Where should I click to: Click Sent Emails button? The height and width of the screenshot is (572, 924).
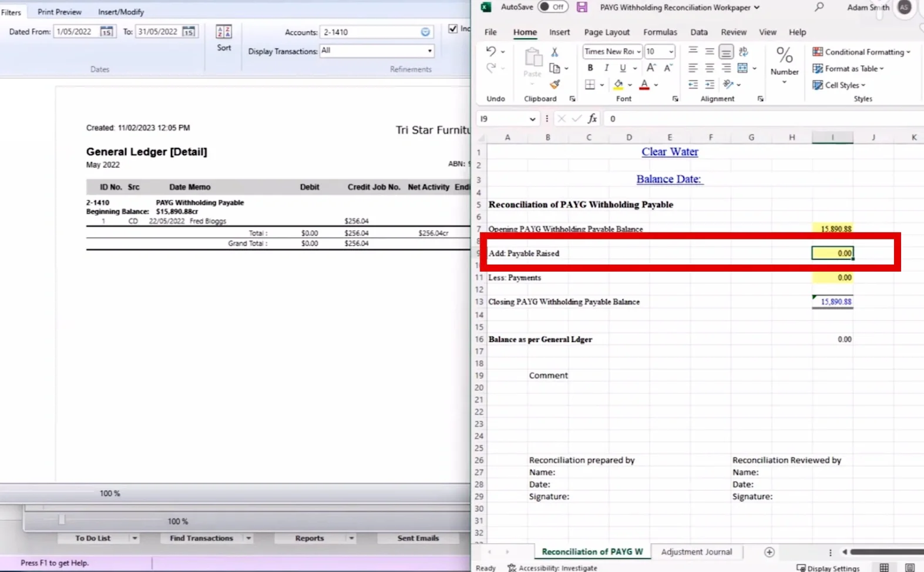(x=418, y=538)
